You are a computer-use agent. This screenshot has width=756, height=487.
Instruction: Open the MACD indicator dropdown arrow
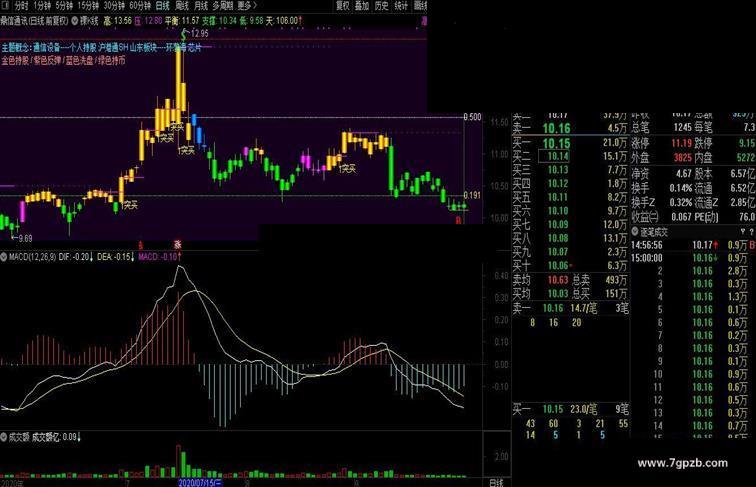[x=4, y=257]
